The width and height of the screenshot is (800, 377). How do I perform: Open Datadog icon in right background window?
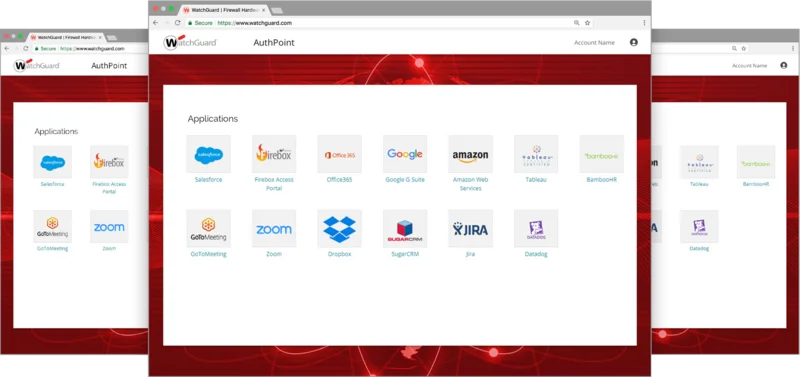point(699,227)
